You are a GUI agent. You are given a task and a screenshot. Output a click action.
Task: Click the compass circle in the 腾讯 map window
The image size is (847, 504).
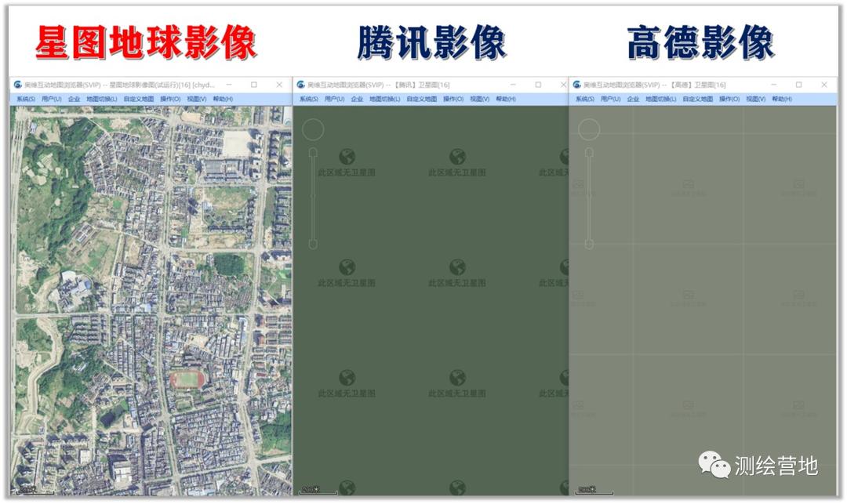pos(313,130)
